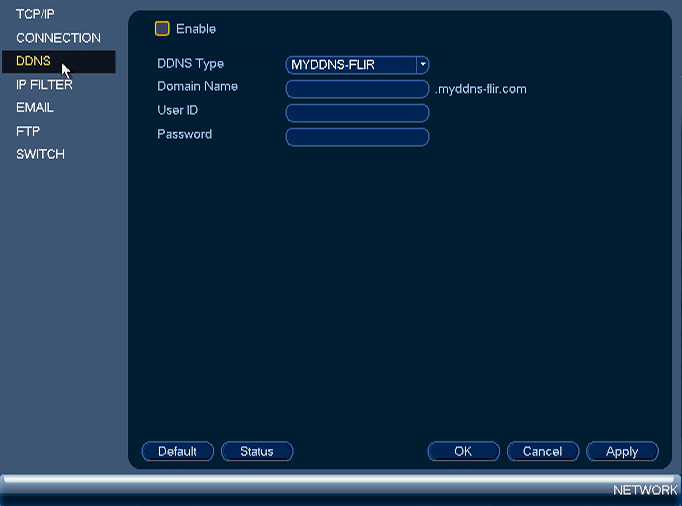Switch to EMAIL settings
The width and height of the screenshot is (682, 506).
pyautogui.click(x=35, y=107)
